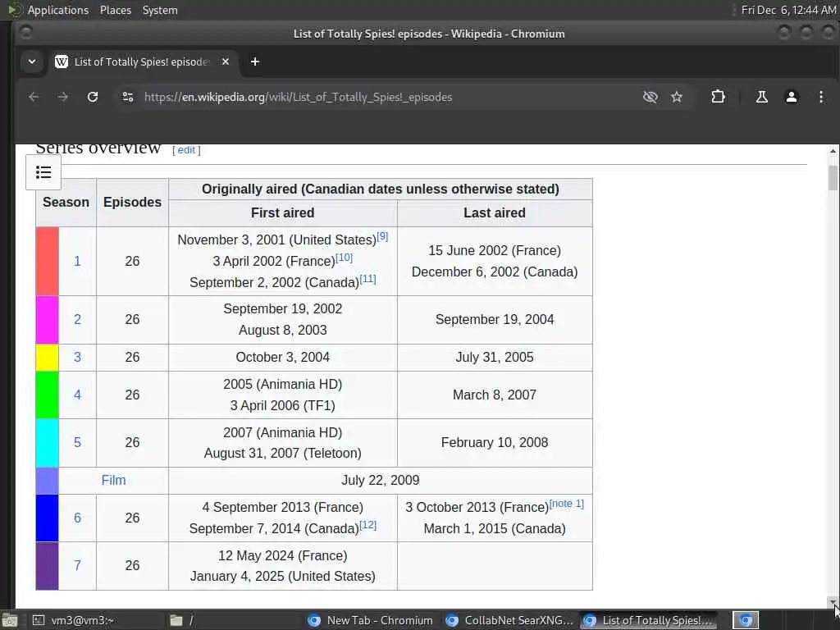Screen dimensions: 840x630
Task: Open the Season 2 link
Action: [x=77, y=319]
